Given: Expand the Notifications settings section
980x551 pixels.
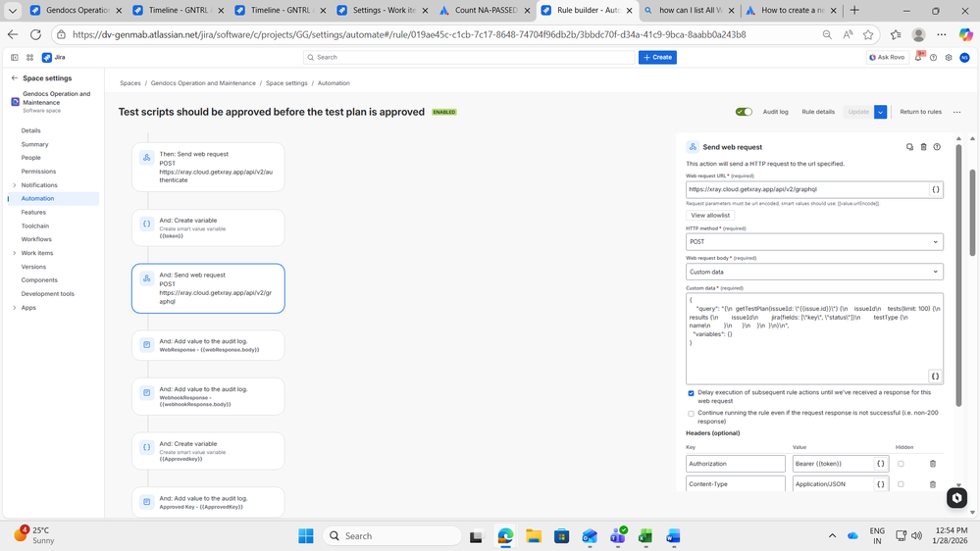Looking at the screenshot, I should pyautogui.click(x=15, y=185).
